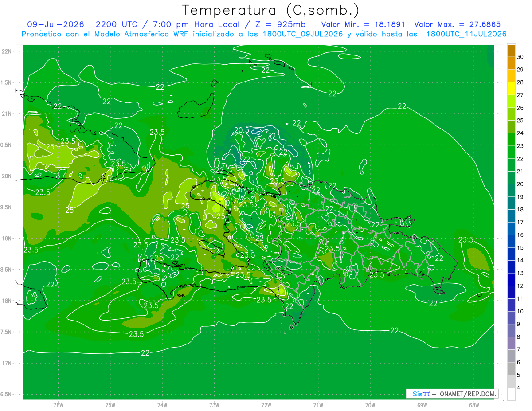Click the 75W longitude axis label
The height and width of the screenshot is (411, 532).
click(x=110, y=405)
